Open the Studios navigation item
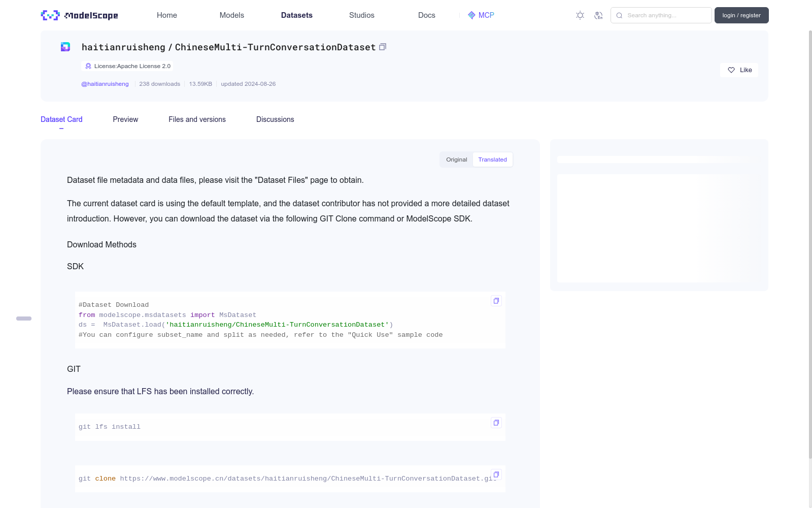Screen dimensions: 812x508 tap(362, 15)
